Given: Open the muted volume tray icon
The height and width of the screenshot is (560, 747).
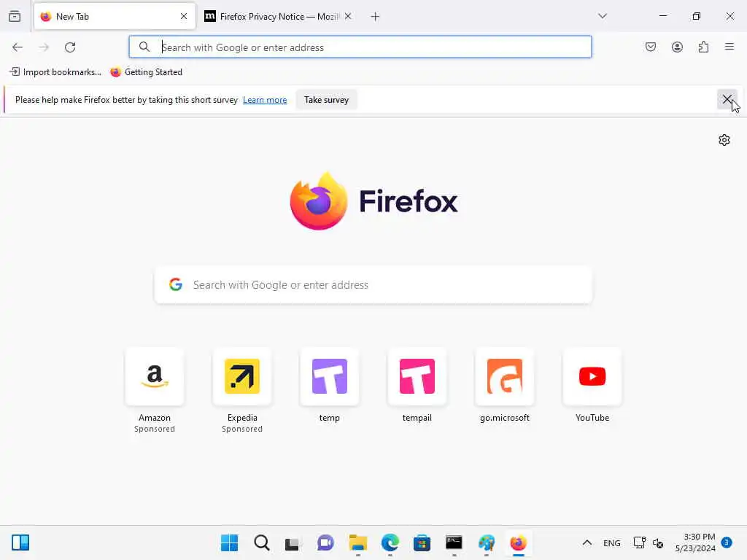Looking at the screenshot, I should [x=659, y=543].
